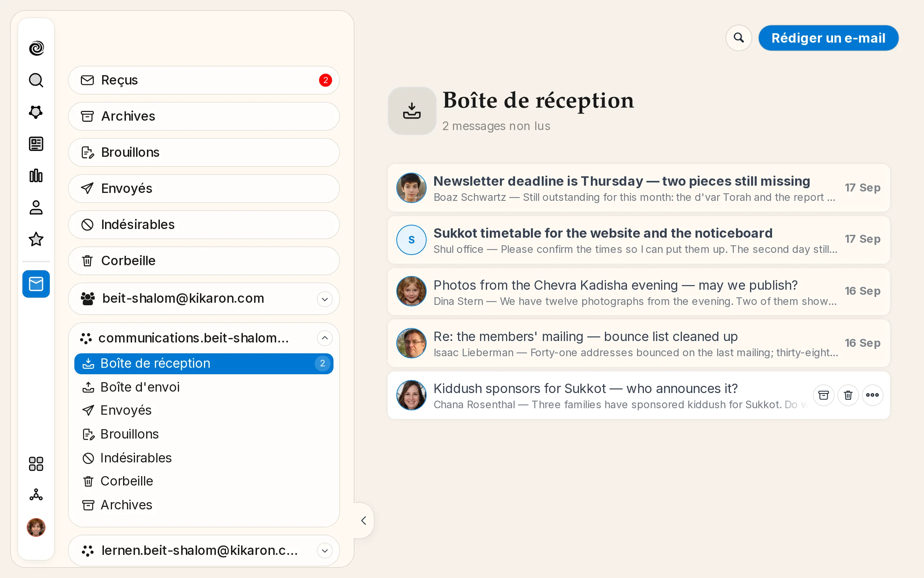
Task: Select Boîte d'envoi under communications account
Action: (204, 387)
